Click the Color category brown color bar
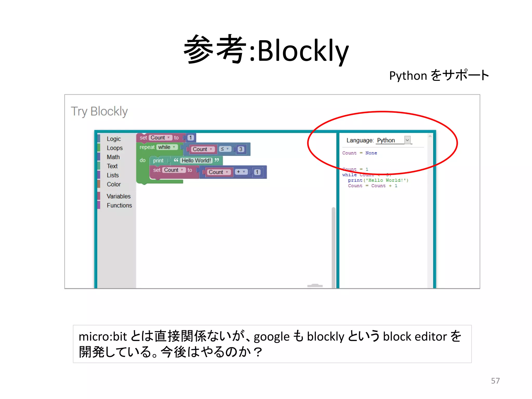Viewport: 532px width, 399px height. (99, 184)
